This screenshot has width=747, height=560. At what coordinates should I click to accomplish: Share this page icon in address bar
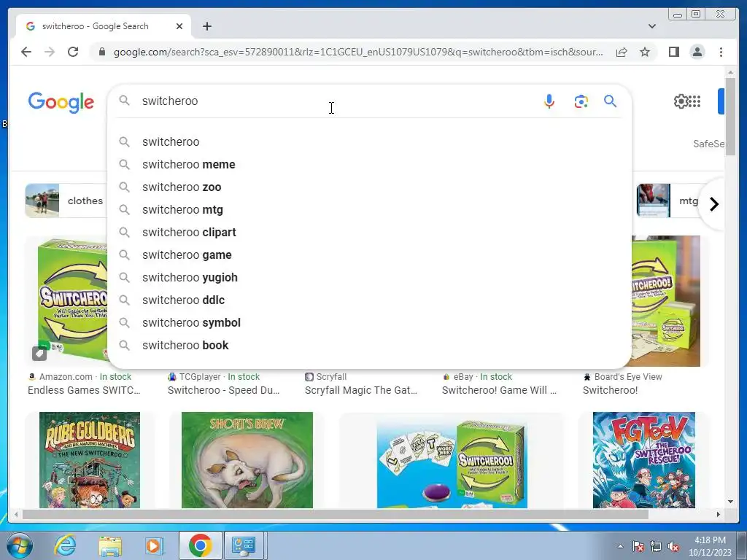[x=622, y=52]
